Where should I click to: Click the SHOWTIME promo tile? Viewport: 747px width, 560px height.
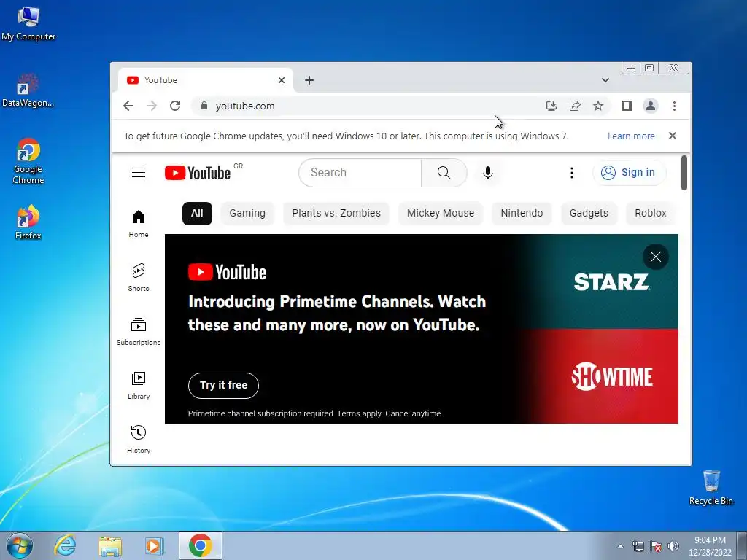(x=612, y=376)
